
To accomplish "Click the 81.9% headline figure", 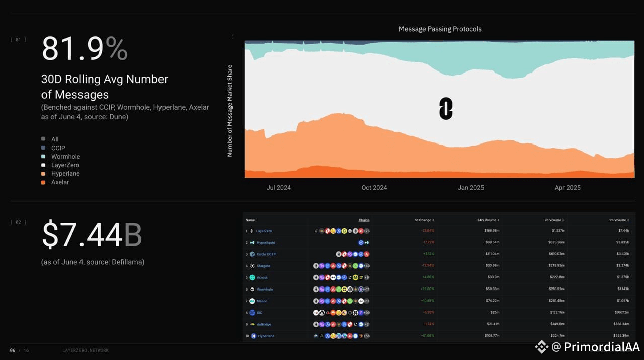I will [85, 49].
